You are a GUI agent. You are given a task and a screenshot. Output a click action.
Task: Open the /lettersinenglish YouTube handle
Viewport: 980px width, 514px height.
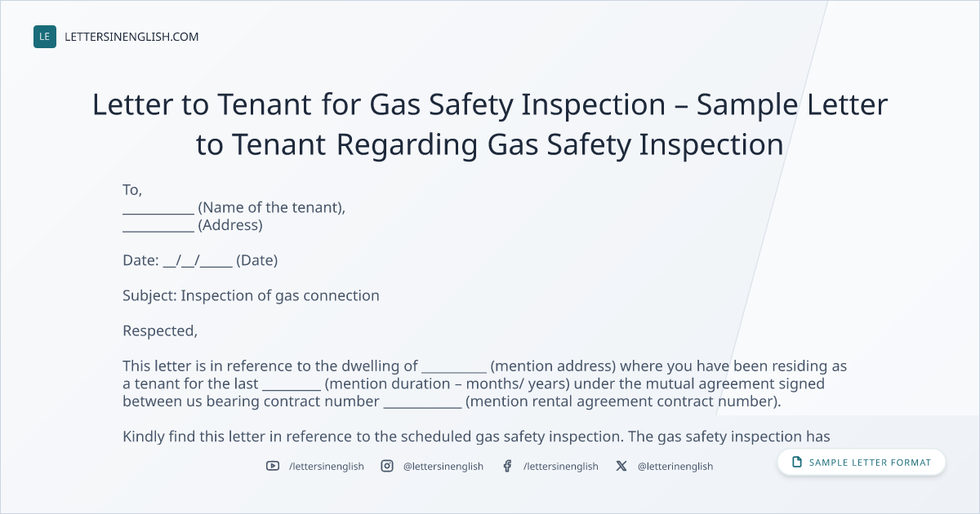click(x=327, y=466)
